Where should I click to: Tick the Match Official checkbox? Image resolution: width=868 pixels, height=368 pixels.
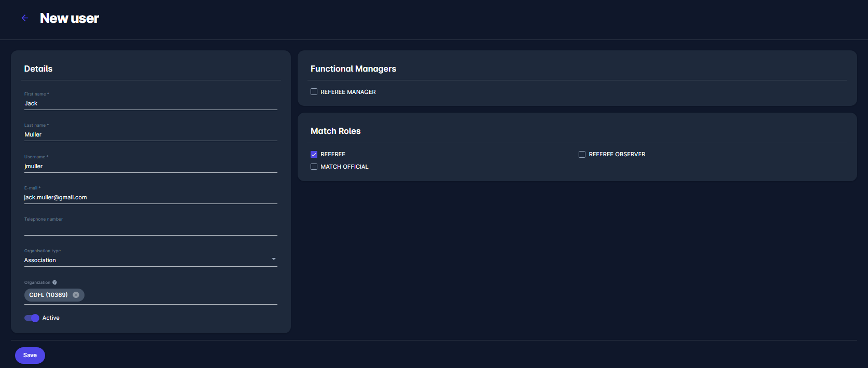pyautogui.click(x=314, y=167)
